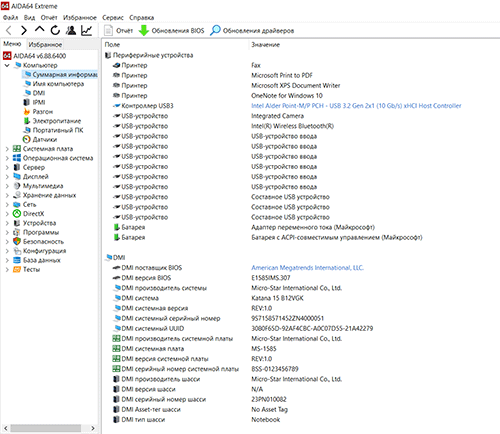Screen dimensions: 500x434
Task: Collapse the Компьютер tree node
Action: point(7,65)
